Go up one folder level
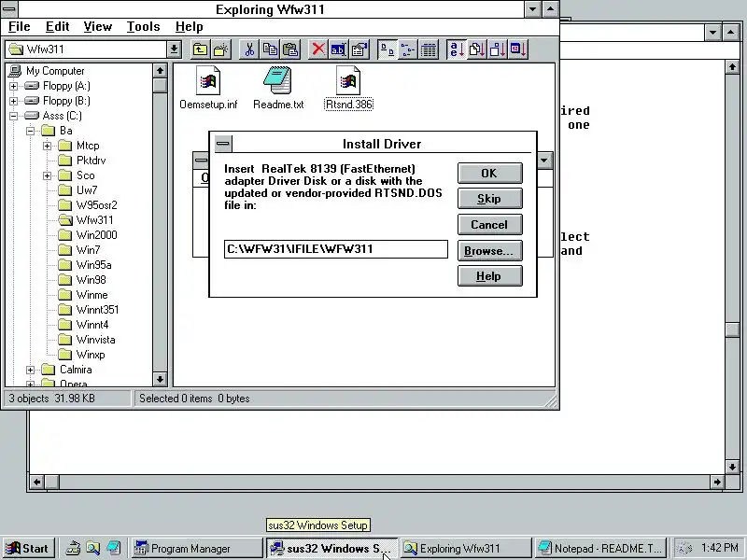Viewport: 747px width, 560px height. click(201, 49)
